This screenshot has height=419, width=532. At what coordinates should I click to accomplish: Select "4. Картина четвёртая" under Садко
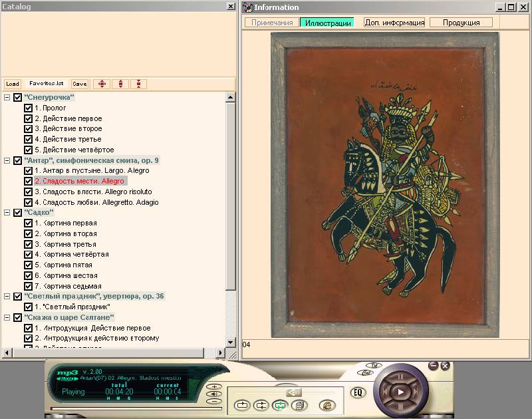point(72,255)
